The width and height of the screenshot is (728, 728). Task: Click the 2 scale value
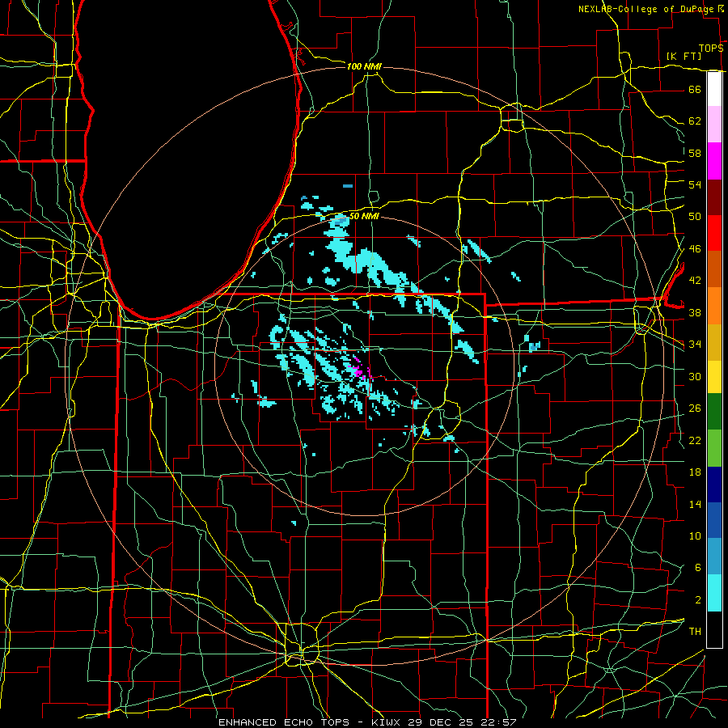coord(697,600)
